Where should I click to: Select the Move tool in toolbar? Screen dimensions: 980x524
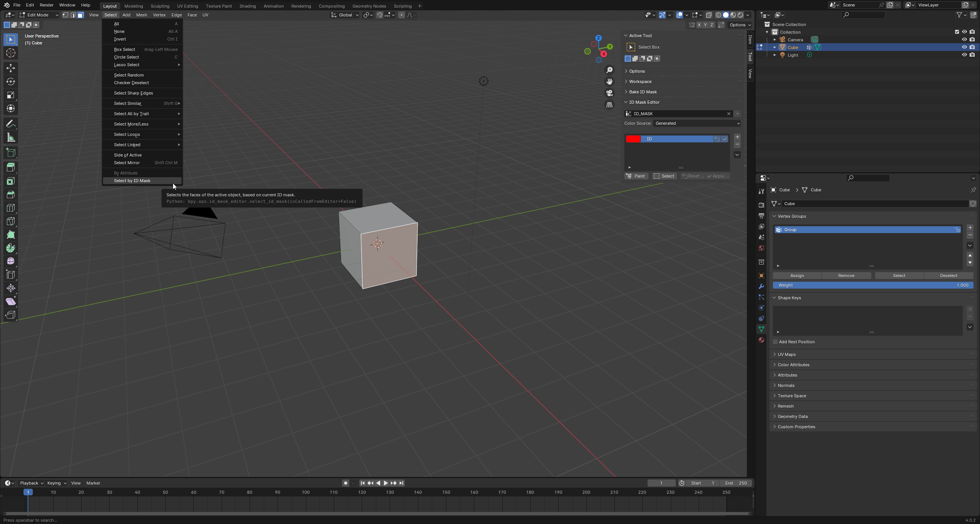[x=11, y=68]
